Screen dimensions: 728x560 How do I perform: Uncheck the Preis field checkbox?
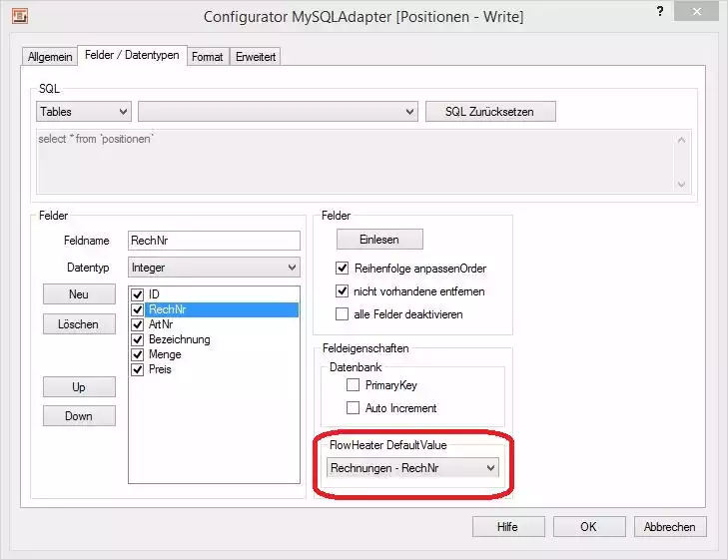pyautogui.click(x=139, y=369)
